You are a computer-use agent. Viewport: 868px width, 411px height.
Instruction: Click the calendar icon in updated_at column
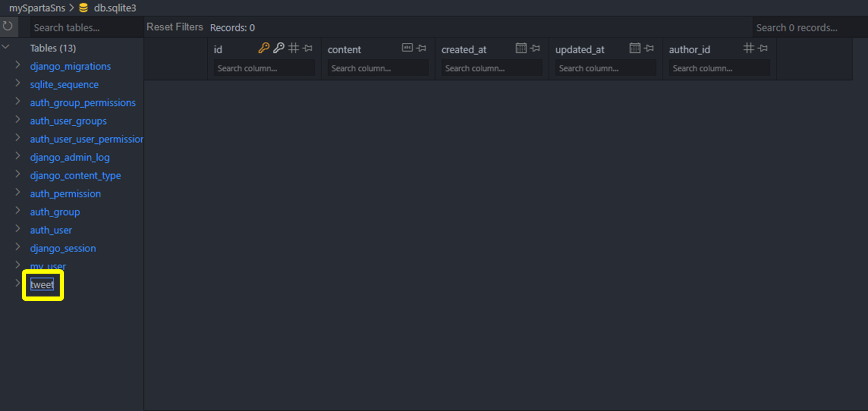point(635,48)
